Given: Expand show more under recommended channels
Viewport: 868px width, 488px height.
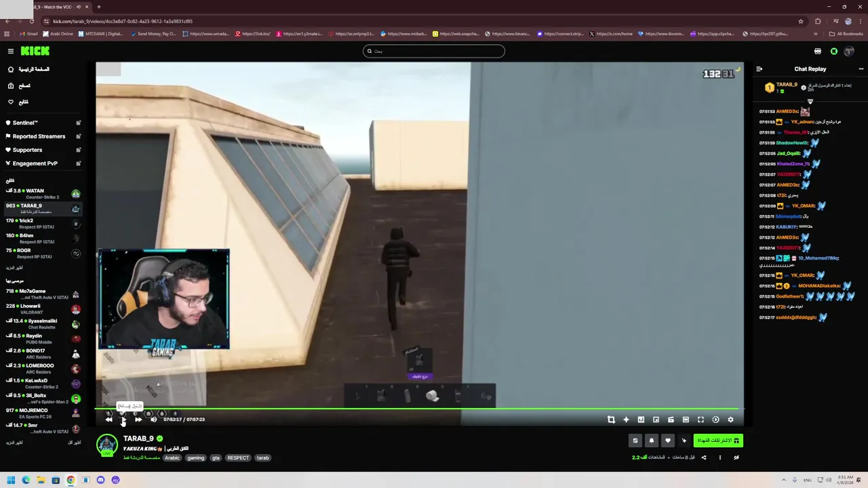Looking at the screenshot, I should click(x=14, y=443).
